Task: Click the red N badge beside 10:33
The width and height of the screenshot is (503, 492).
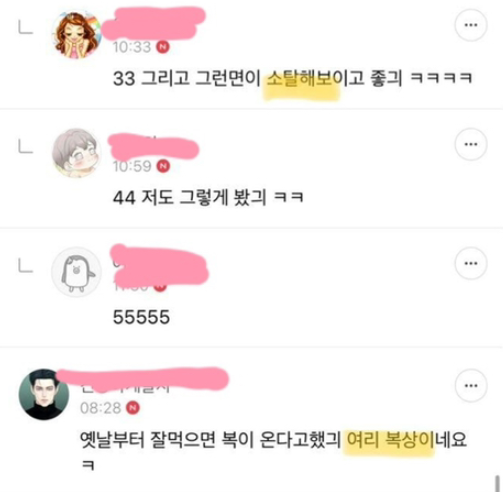Action: pyautogui.click(x=163, y=47)
